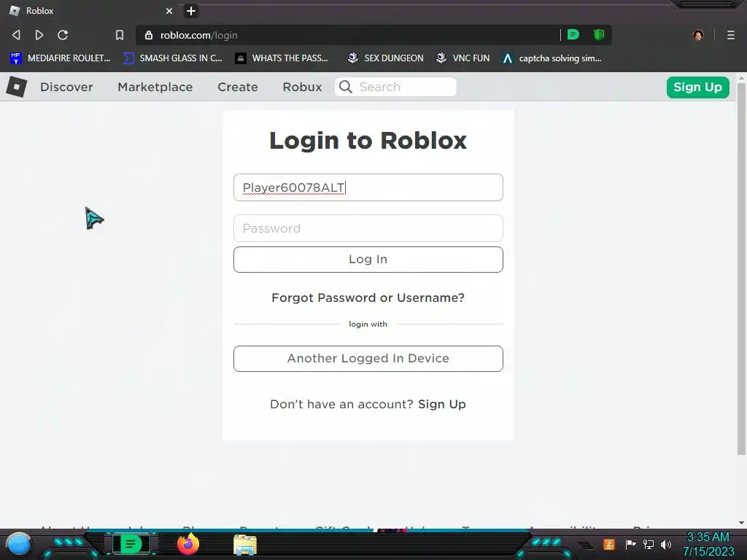
Task: Click Sign Up link below the form
Action: [442, 404]
